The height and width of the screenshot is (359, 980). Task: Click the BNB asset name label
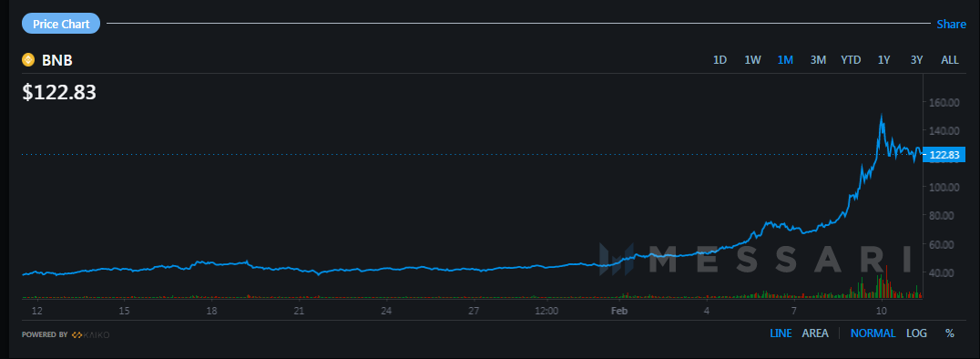pyautogui.click(x=56, y=60)
